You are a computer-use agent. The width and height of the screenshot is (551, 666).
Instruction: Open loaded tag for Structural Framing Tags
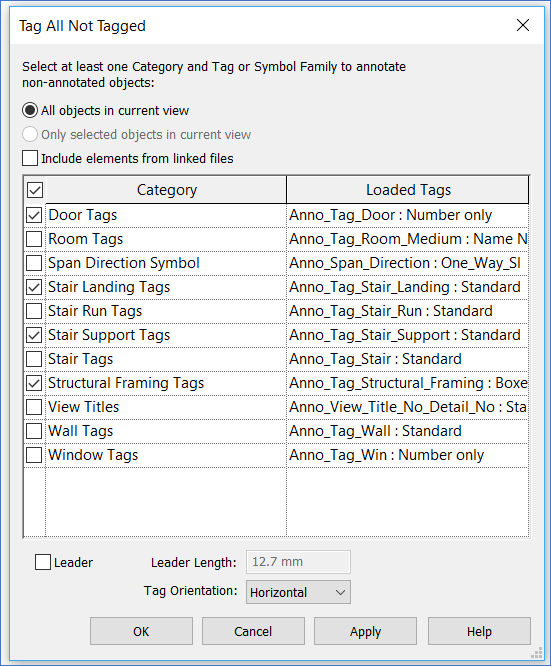point(407,383)
